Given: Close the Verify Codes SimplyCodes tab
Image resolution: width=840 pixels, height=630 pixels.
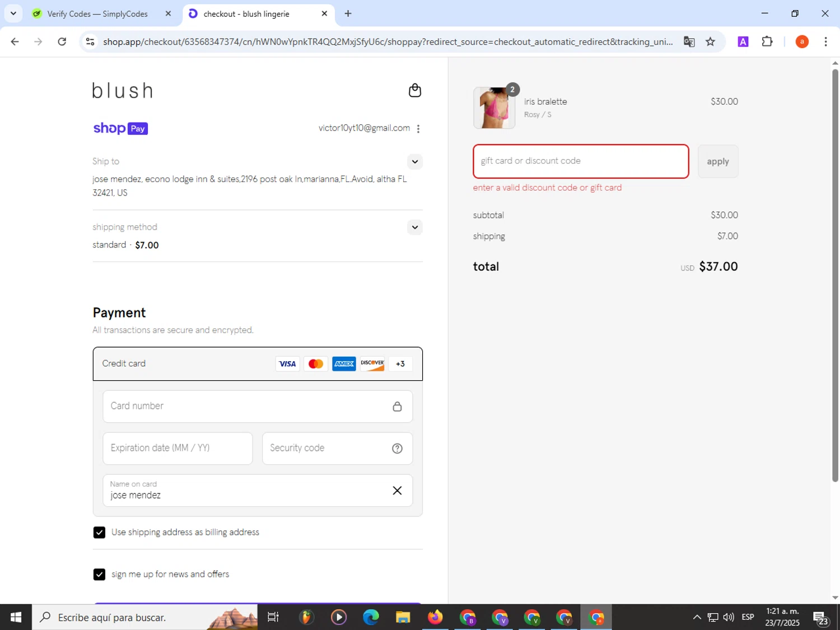Looking at the screenshot, I should pyautogui.click(x=168, y=14).
